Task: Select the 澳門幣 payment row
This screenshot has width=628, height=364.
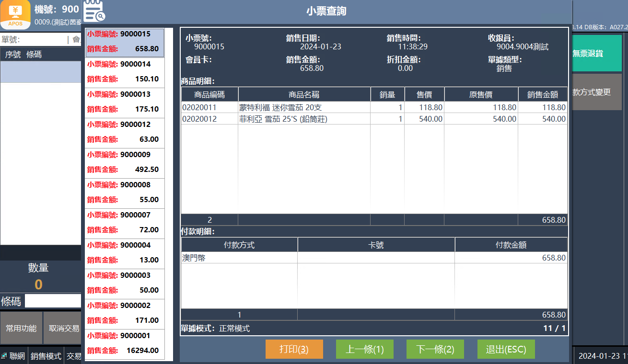Action: (239, 258)
